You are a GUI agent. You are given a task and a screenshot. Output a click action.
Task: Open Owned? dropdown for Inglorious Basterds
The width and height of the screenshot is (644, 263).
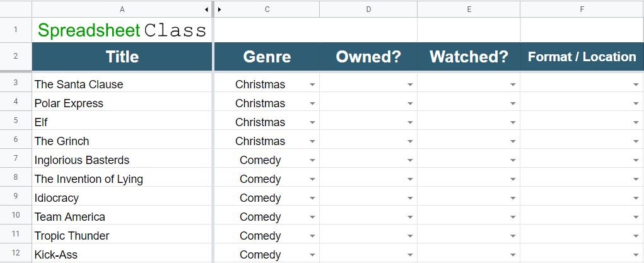tap(410, 160)
